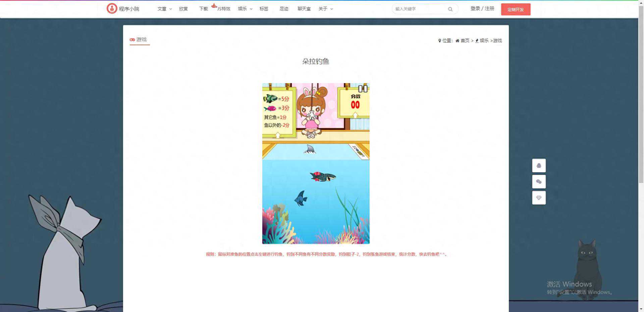Click the 程序小院 logo icon
Image resolution: width=644 pixels, height=312 pixels.
(x=112, y=8)
